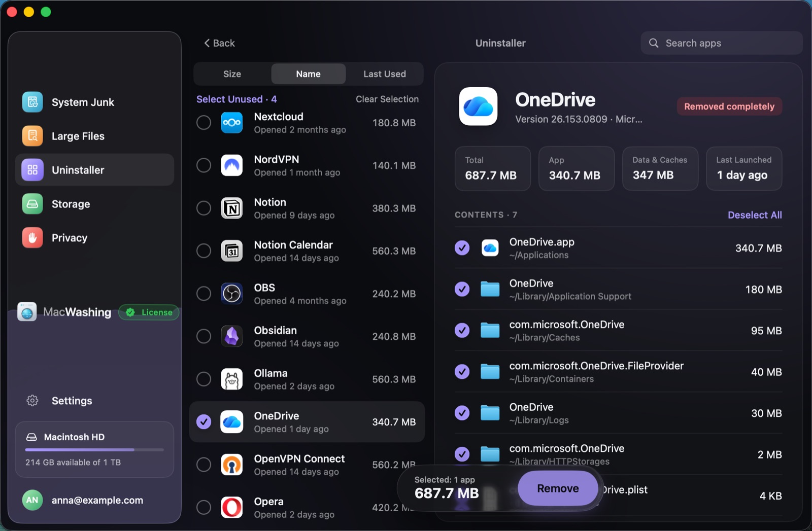This screenshot has width=812, height=531.
Task: Select the Nextcloud checkbox
Action: (x=204, y=123)
